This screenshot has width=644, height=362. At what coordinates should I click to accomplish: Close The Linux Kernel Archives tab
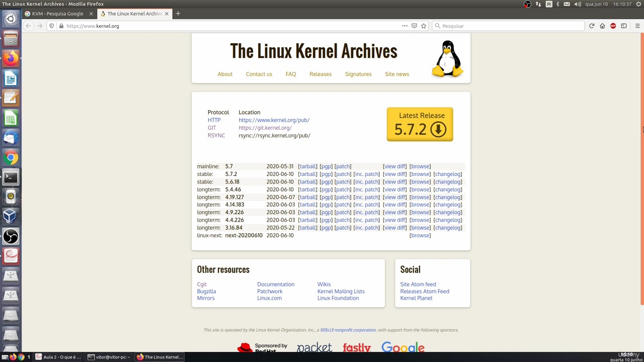pyautogui.click(x=167, y=14)
